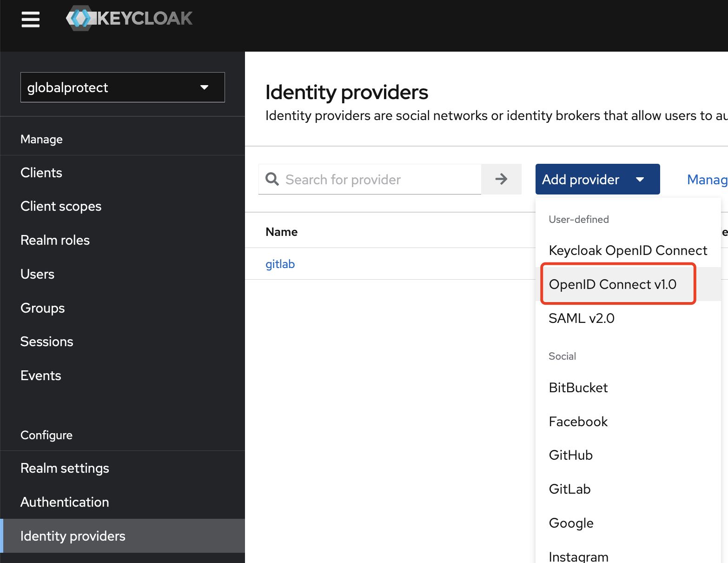Add BitBucket social provider
Viewport: 728px width, 563px height.
tap(628, 388)
